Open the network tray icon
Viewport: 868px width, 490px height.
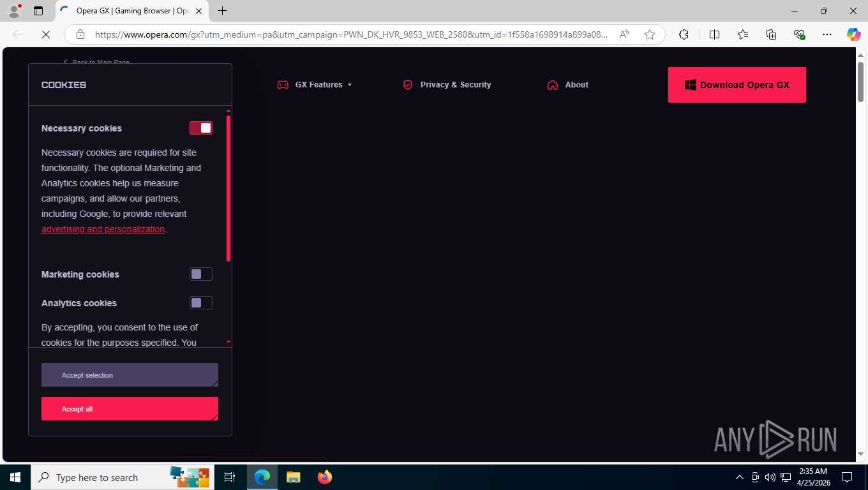(x=786, y=477)
